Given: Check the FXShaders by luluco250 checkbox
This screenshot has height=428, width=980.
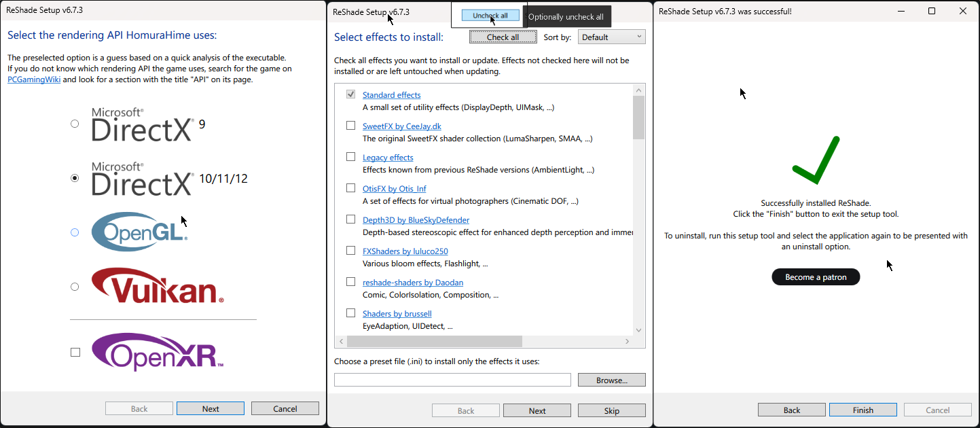Looking at the screenshot, I should coord(351,251).
